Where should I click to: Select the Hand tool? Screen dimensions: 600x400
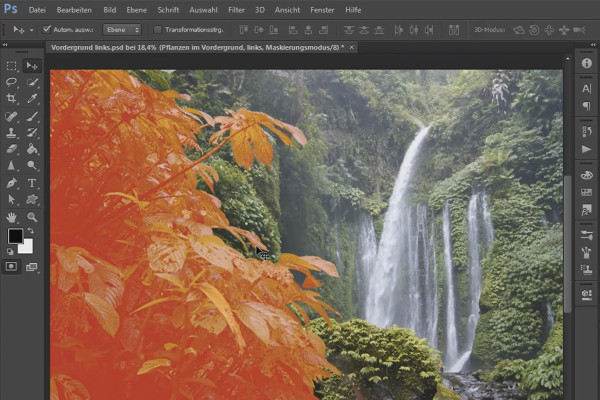pyautogui.click(x=11, y=217)
